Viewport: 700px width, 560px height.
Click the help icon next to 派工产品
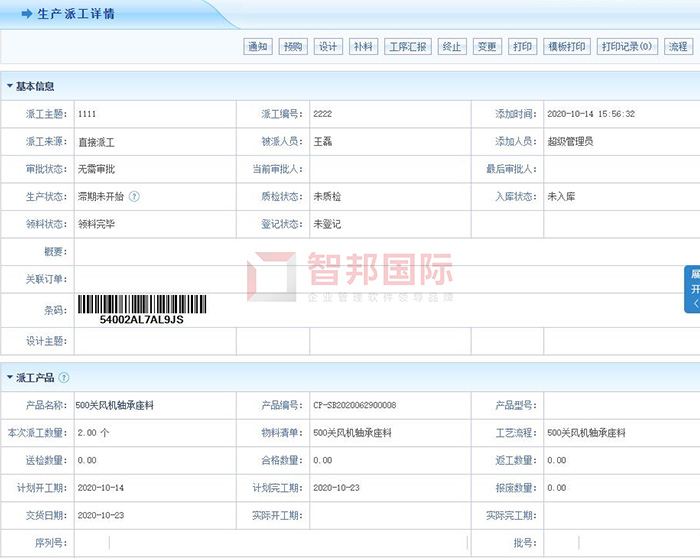click(64, 378)
